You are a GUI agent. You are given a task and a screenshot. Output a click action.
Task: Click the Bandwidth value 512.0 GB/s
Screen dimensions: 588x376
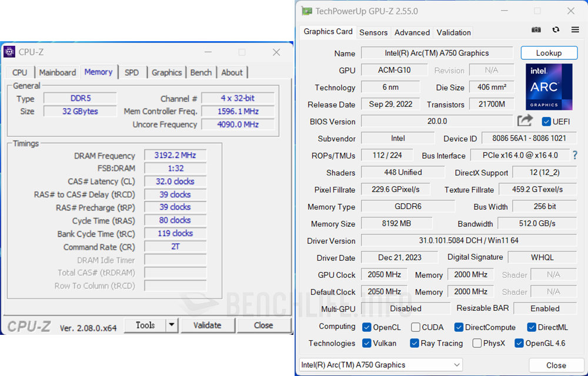[537, 224]
